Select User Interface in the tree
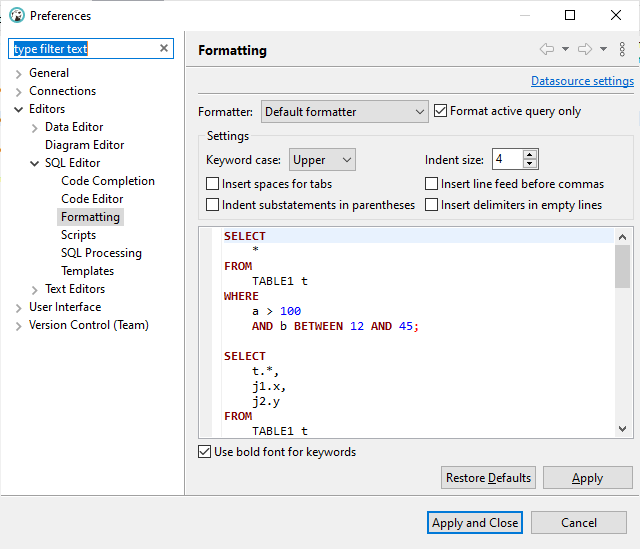640x549 pixels. (65, 307)
